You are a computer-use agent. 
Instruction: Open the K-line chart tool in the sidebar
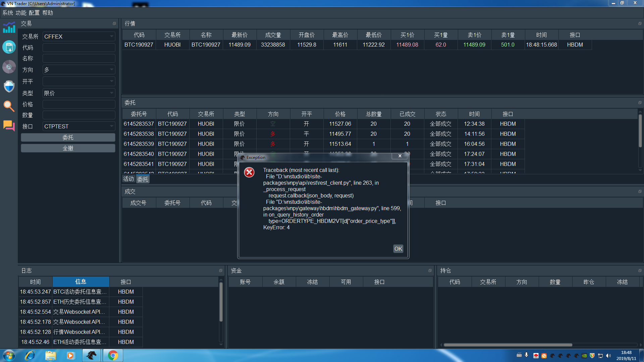pyautogui.click(x=9, y=27)
